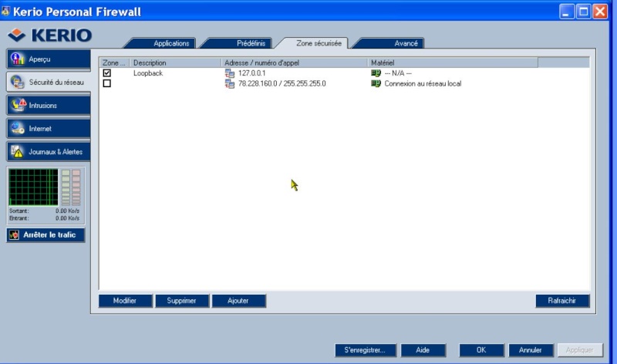Screen dimensions: 617x364
Task: Click the Sortant traffic rate value
Action: coord(67,211)
